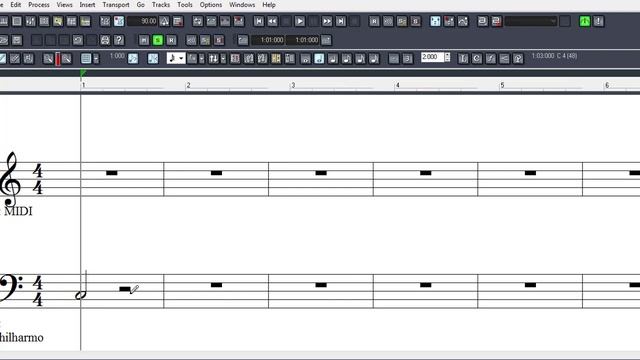Click measure 3 on the ruler
Screen dimensions: 640x360
pyautogui.click(x=293, y=85)
